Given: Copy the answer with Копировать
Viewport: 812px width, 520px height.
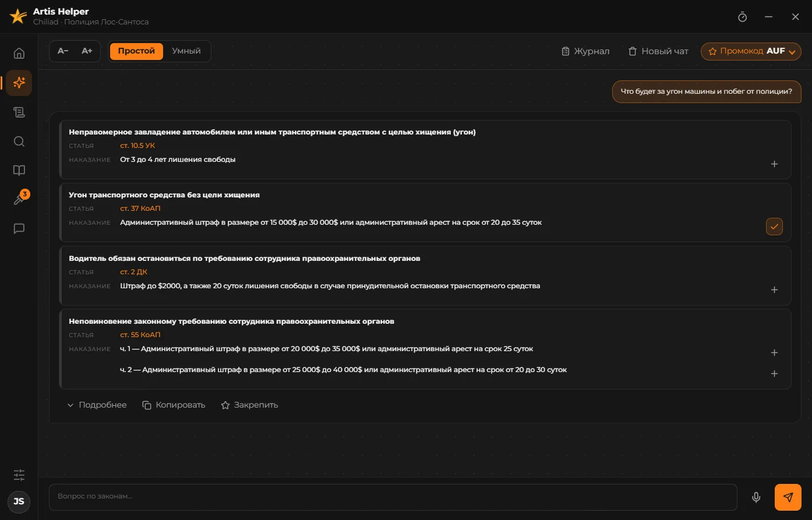Looking at the screenshot, I should point(174,405).
